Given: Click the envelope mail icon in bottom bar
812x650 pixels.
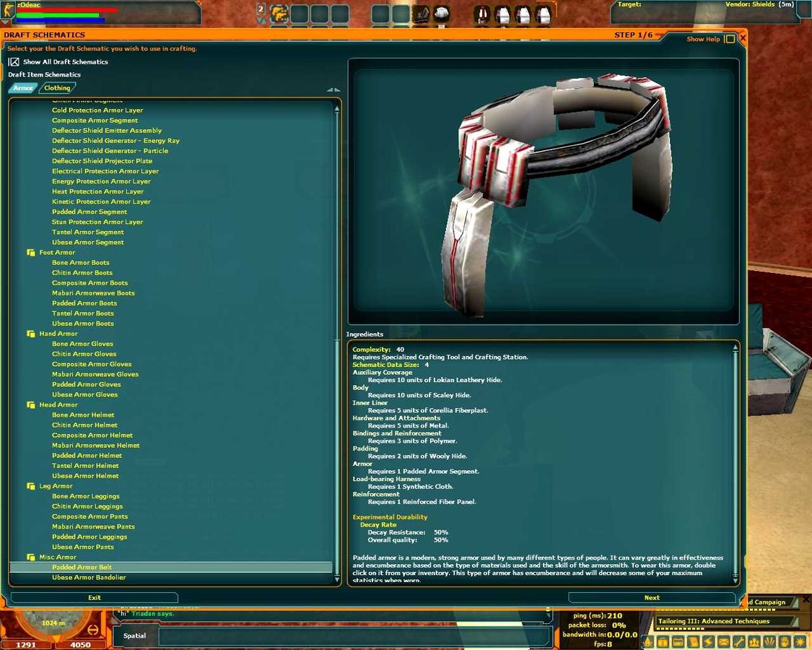Looking at the screenshot, I should [x=723, y=641].
